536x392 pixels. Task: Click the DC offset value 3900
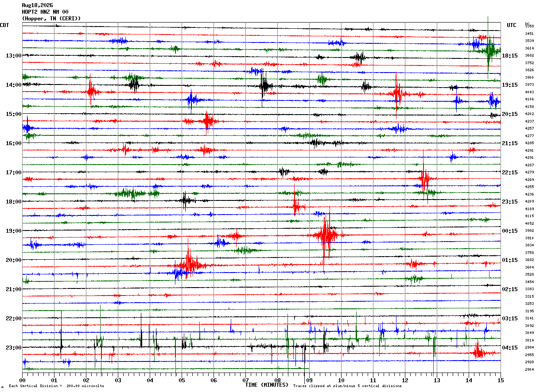click(529, 77)
